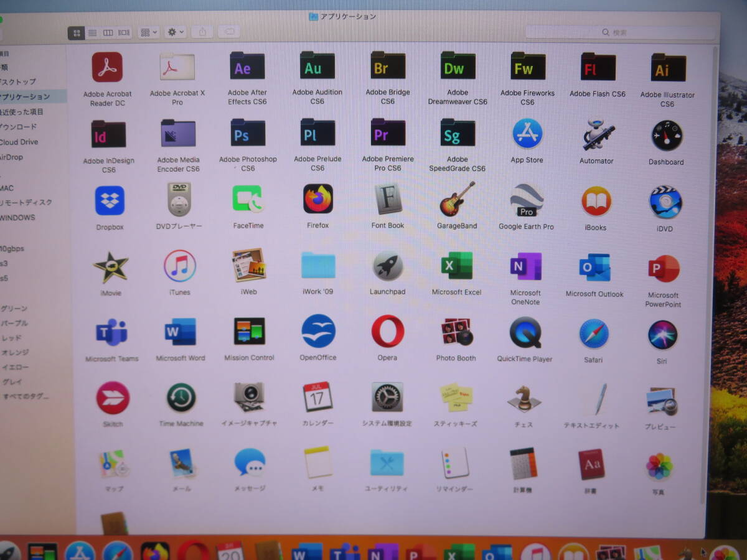747x560 pixels.
Task: Select the システム環境設定 gear icon
Action: click(x=387, y=397)
